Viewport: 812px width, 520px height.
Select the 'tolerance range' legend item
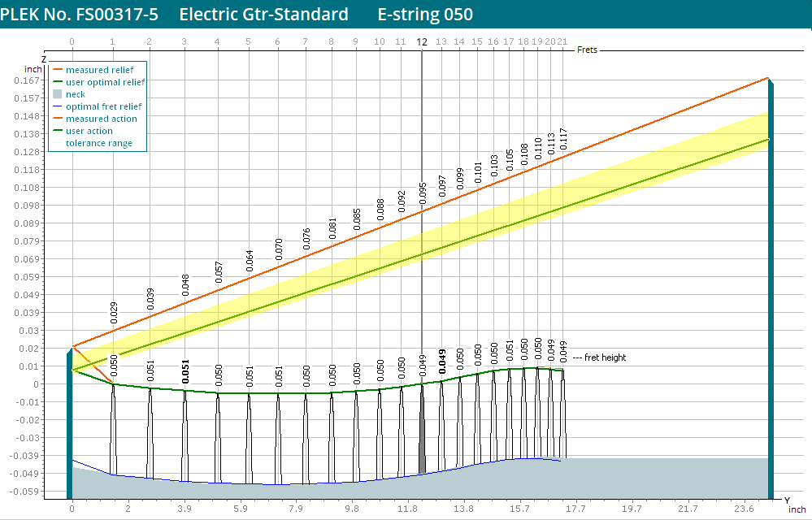(x=98, y=143)
